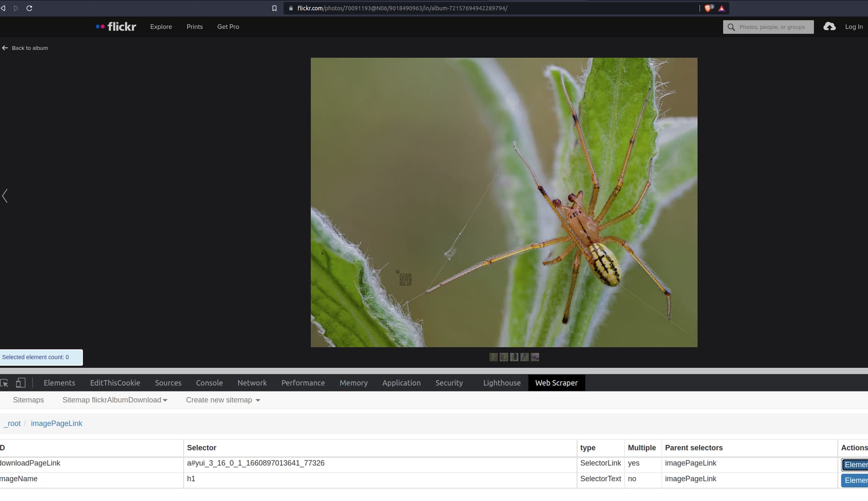Image resolution: width=868 pixels, height=501 pixels.
Task: Activate the DevTools inspect element icon
Action: [5, 383]
